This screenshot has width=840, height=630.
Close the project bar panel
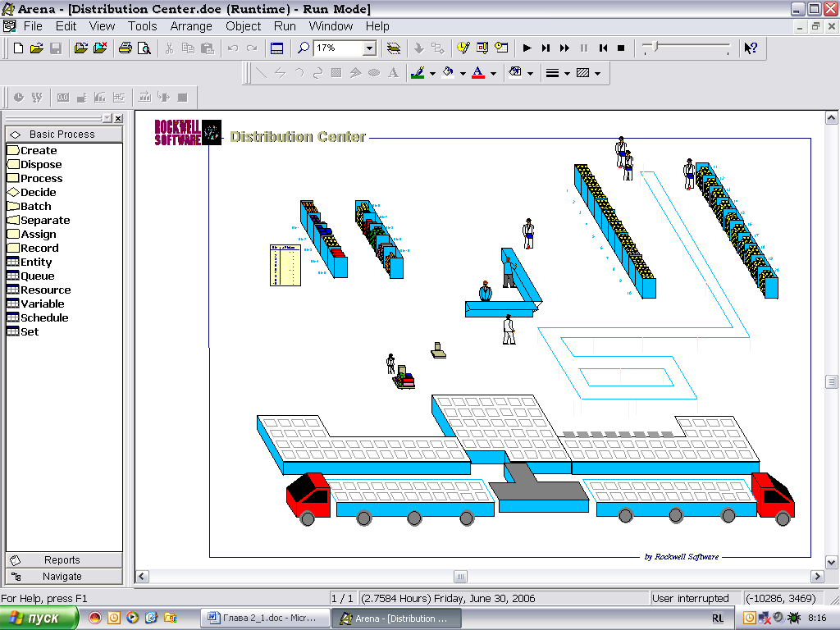(118, 118)
